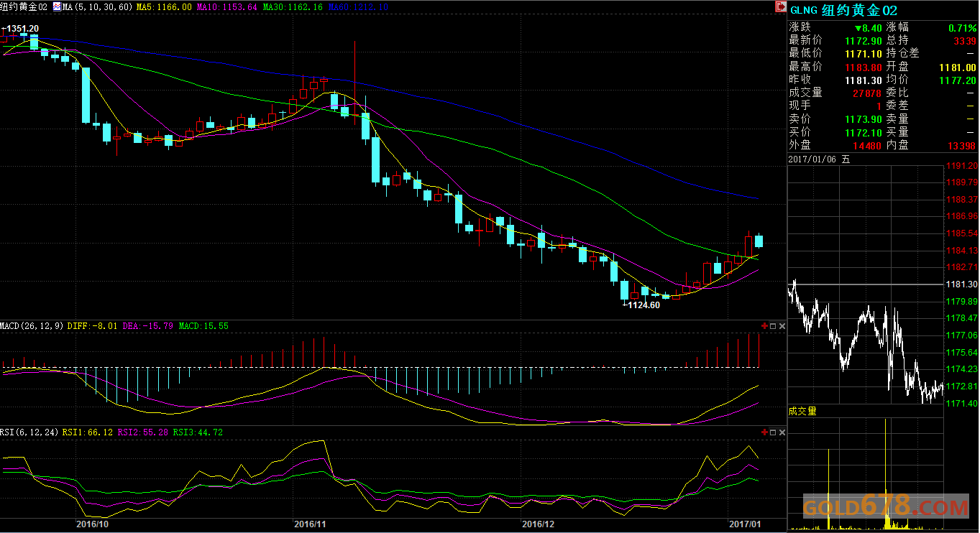Select the RSI(6,12,24) label
980x533 pixels.
[x=29, y=432]
